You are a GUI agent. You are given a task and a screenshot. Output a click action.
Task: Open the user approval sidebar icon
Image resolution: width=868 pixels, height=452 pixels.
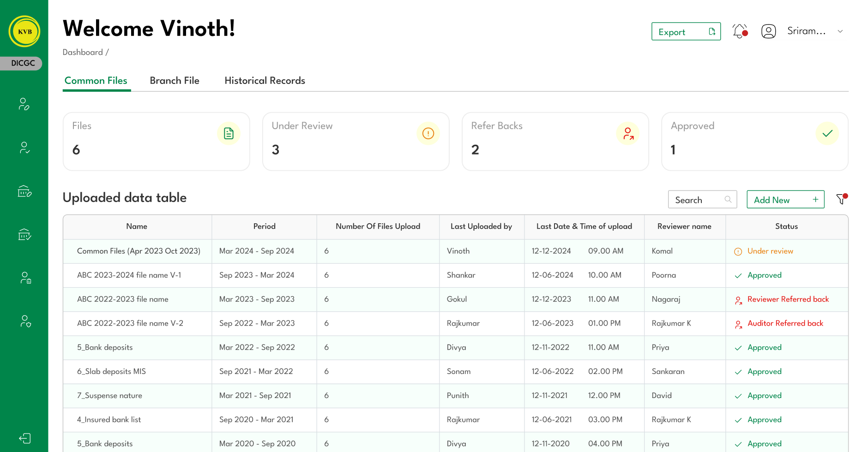tap(24, 147)
